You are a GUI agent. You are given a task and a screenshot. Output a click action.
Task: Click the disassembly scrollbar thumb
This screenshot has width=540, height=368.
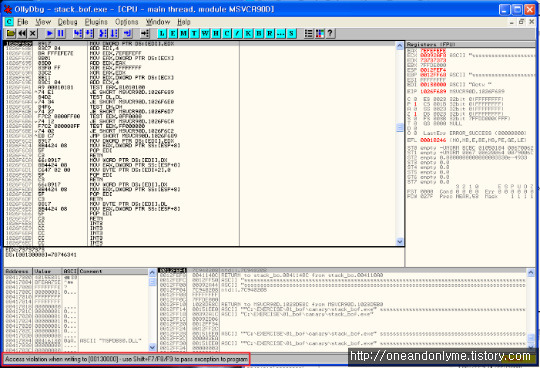coord(399,128)
